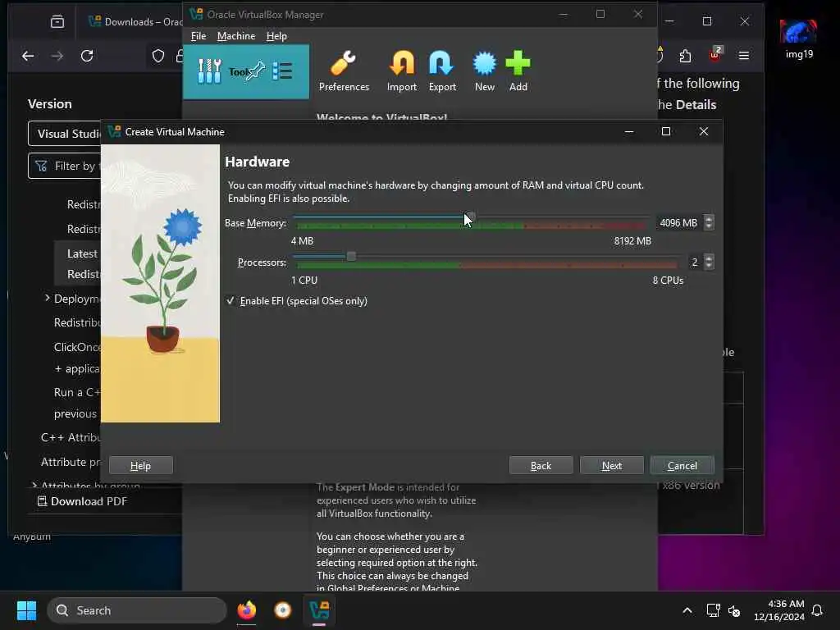Open the notifications bell in the taskbar
The width and height of the screenshot is (840, 630).
point(817,610)
